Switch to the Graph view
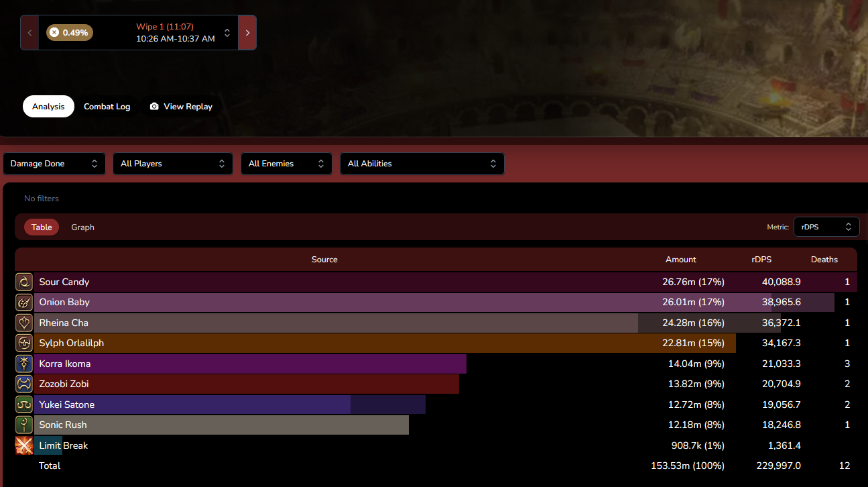This screenshot has width=868, height=487. click(82, 227)
